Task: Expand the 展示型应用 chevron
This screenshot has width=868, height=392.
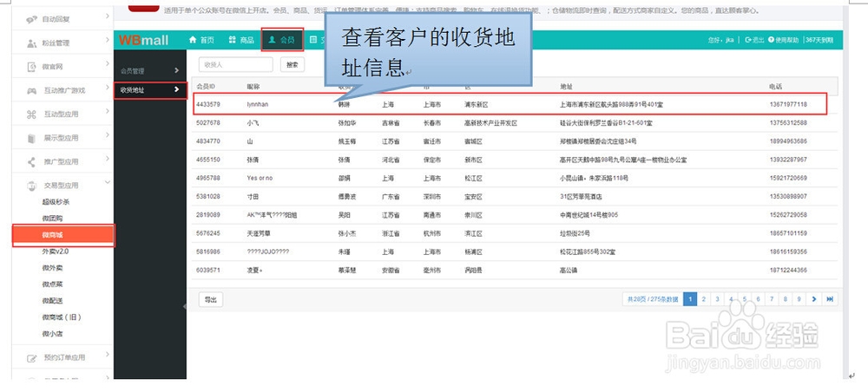Action: 108,135
